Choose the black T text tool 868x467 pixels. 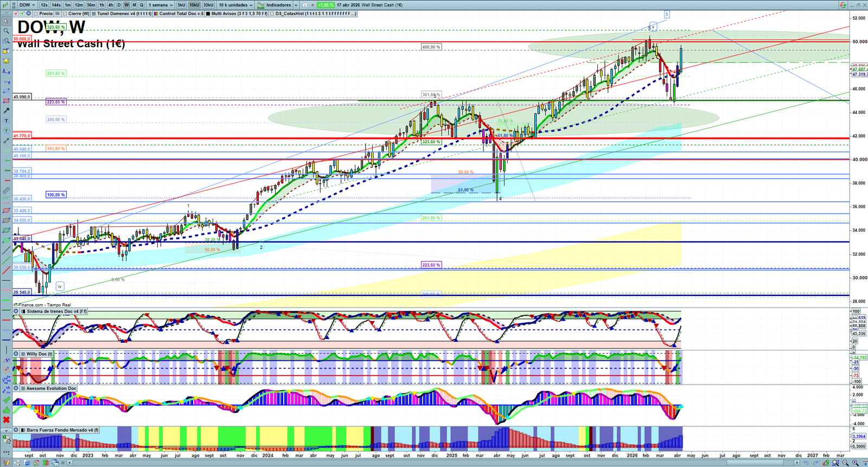click(6, 120)
